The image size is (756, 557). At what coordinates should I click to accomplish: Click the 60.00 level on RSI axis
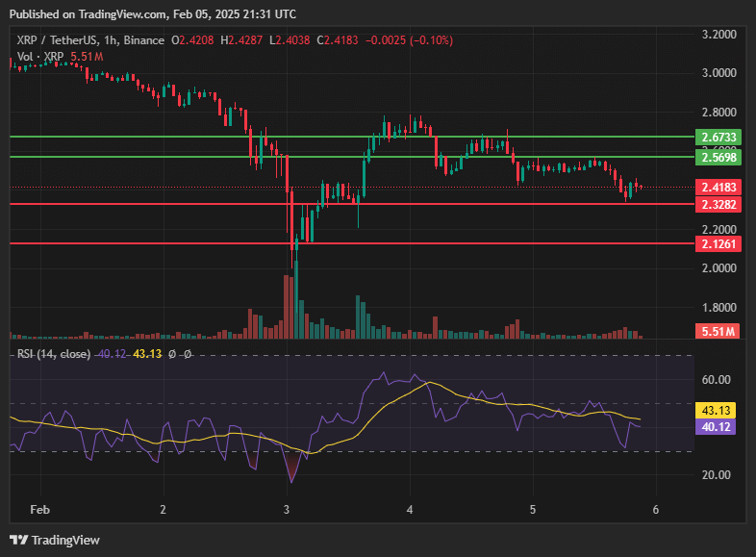(x=717, y=380)
